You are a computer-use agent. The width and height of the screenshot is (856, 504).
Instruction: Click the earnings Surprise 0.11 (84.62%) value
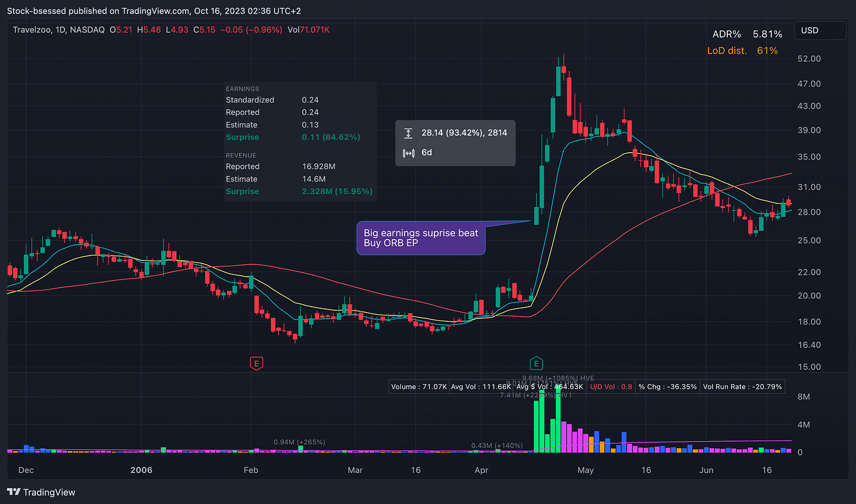coord(331,137)
